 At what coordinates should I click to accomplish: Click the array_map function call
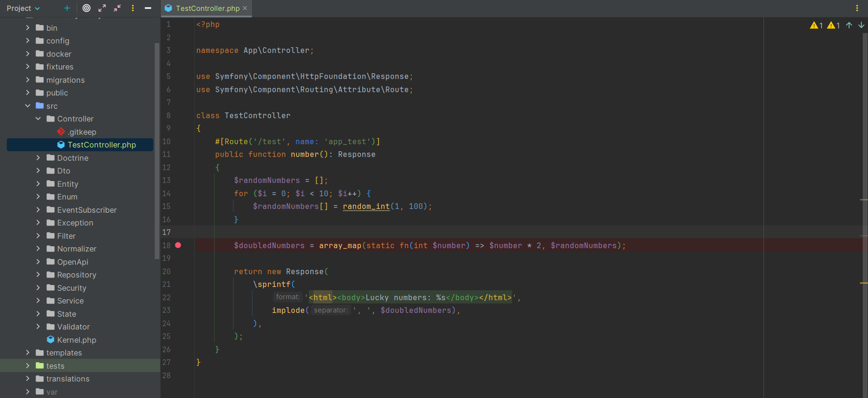(x=340, y=246)
